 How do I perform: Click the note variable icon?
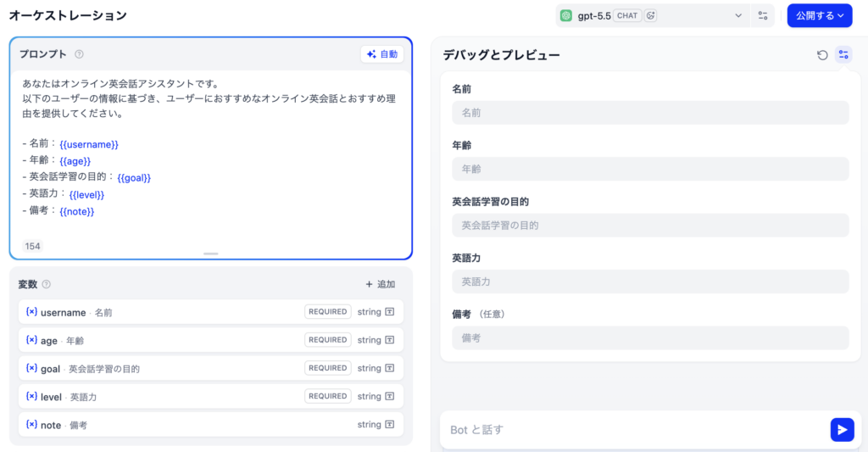click(x=31, y=424)
